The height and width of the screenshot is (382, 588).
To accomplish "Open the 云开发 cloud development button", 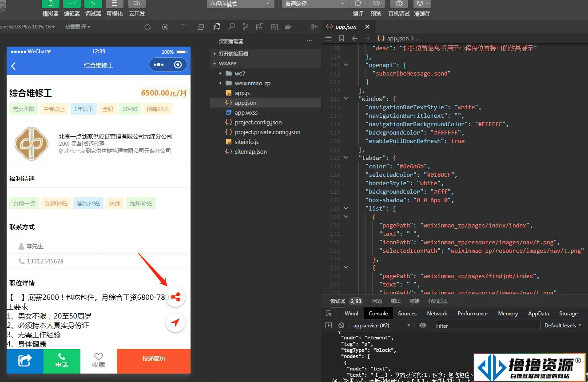I will tap(137, 4).
